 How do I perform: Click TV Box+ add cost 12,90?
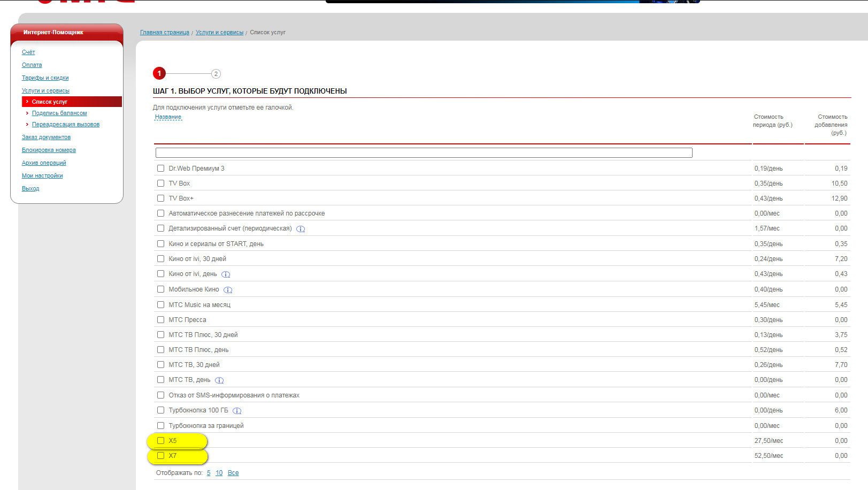coord(839,198)
